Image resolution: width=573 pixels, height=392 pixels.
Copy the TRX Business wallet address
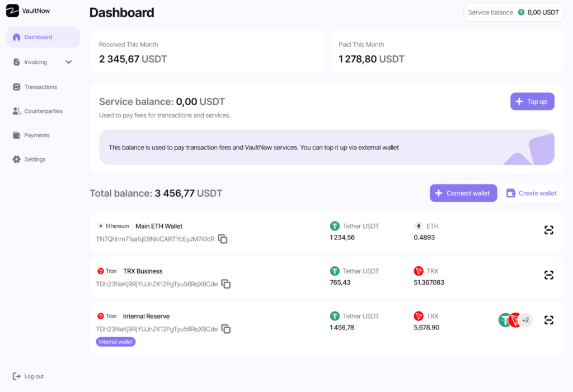click(x=226, y=284)
